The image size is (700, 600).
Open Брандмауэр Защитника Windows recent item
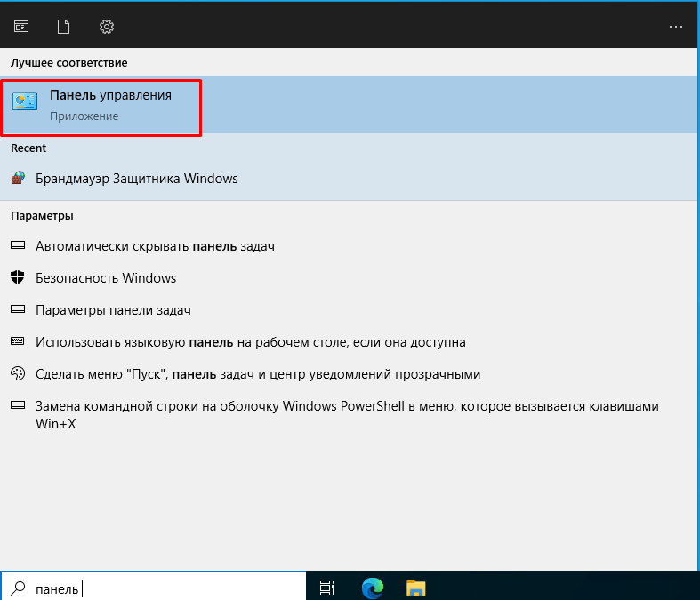pyautogui.click(x=348, y=179)
